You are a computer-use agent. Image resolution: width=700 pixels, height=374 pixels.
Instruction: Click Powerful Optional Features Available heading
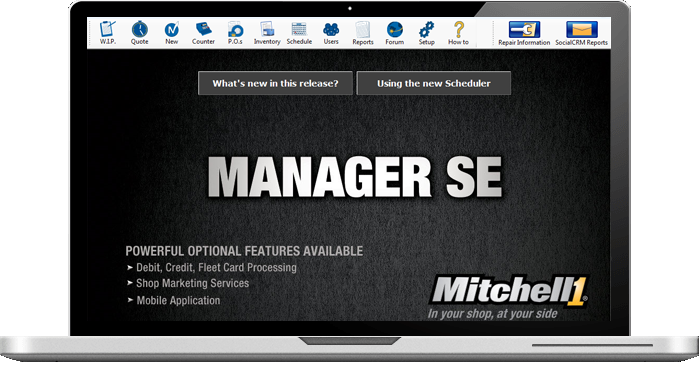tap(244, 251)
